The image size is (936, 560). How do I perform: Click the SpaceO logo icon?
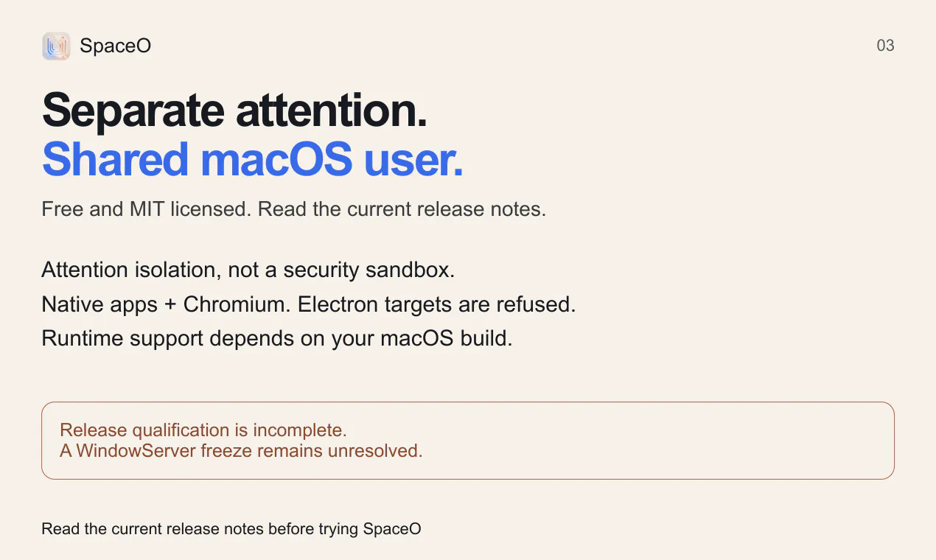[56, 46]
